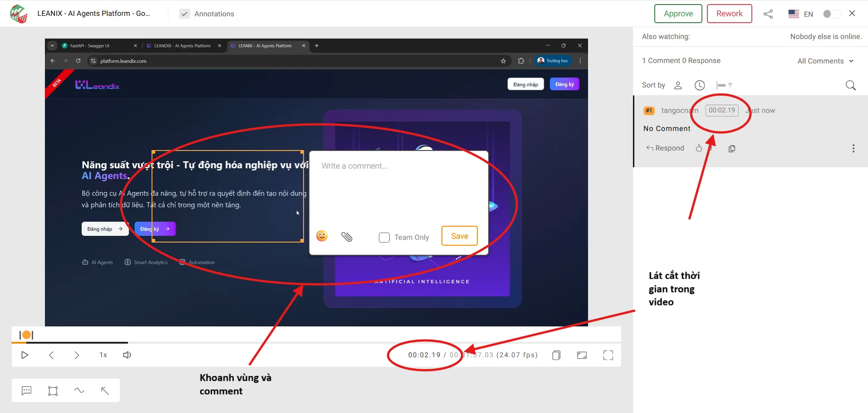868x413 pixels.
Task: Step to previous frame
Action: (x=51, y=355)
